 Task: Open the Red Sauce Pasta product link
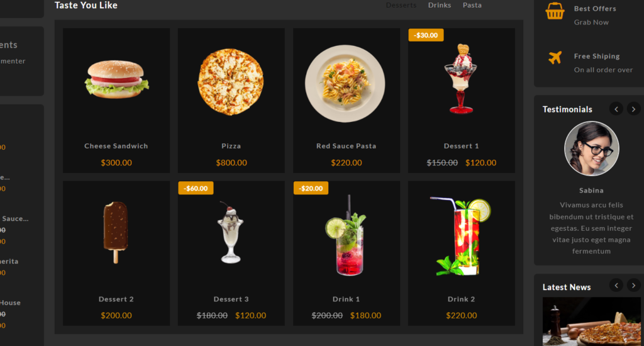tap(347, 146)
